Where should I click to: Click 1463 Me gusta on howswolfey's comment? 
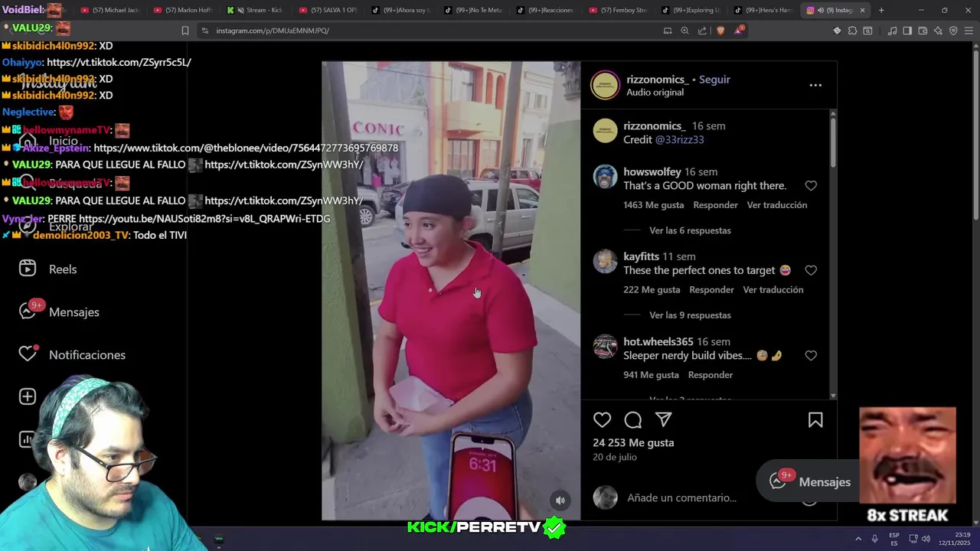pos(653,205)
